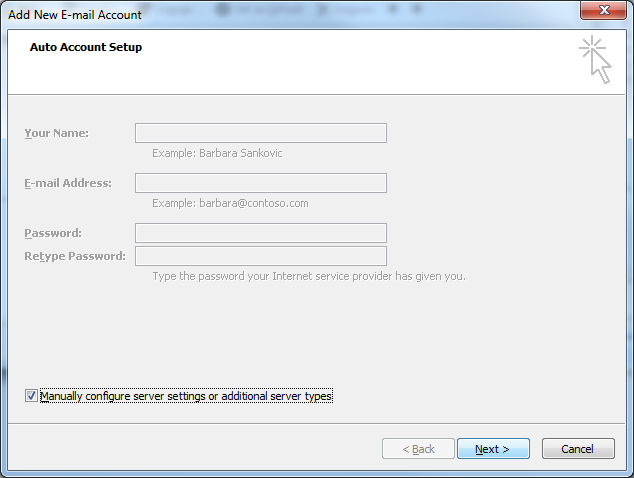Viewport: 634px width, 478px height.
Task: Cancel the e-mail account setup
Action: (x=578, y=448)
